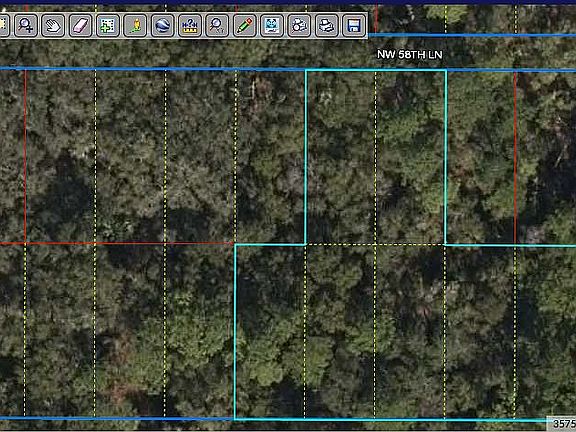Select the large cyan-outlined lower parcel
Viewport: 576px width, 432px height.
404,332
